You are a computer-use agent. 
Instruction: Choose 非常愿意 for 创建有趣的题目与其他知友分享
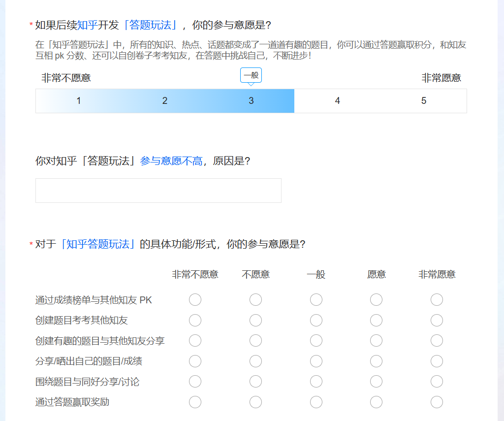pyautogui.click(x=437, y=341)
